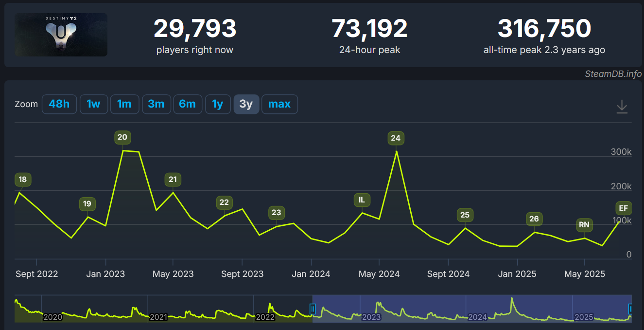Click the May 2025 axis label
The height and width of the screenshot is (330, 644).
585,274
